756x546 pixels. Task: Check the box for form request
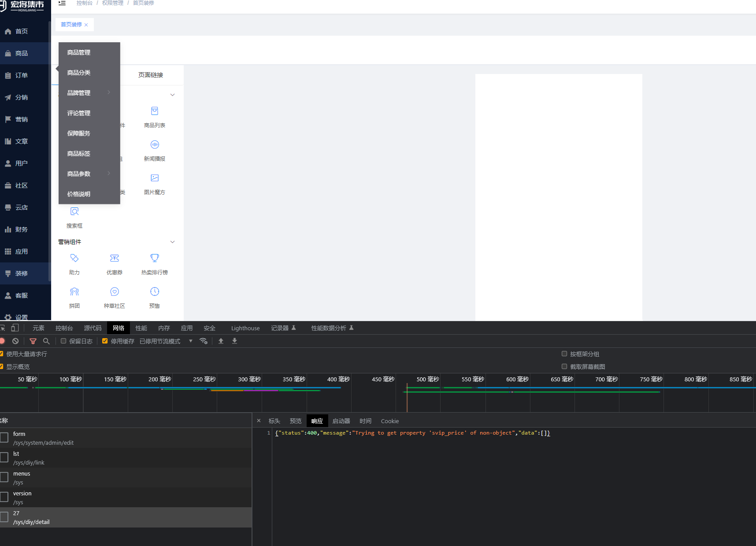click(x=4, y=437)
